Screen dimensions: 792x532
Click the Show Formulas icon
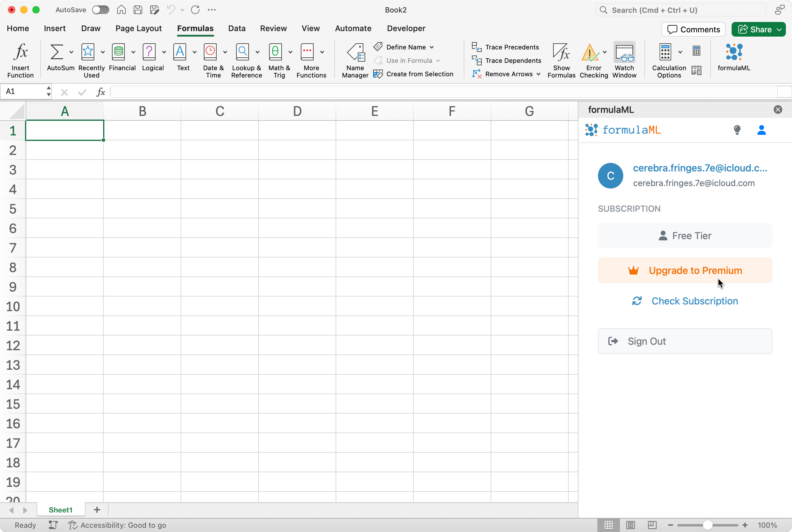[561, 52]
